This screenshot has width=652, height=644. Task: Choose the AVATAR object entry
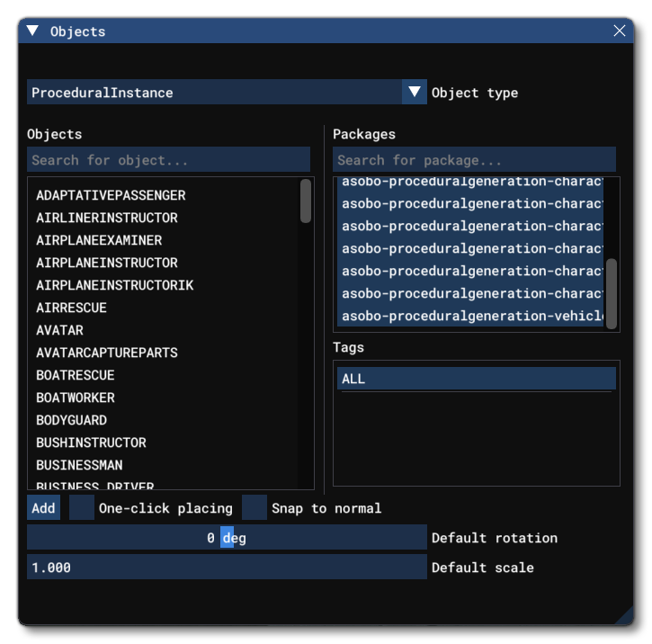click(x=60, y=330)
